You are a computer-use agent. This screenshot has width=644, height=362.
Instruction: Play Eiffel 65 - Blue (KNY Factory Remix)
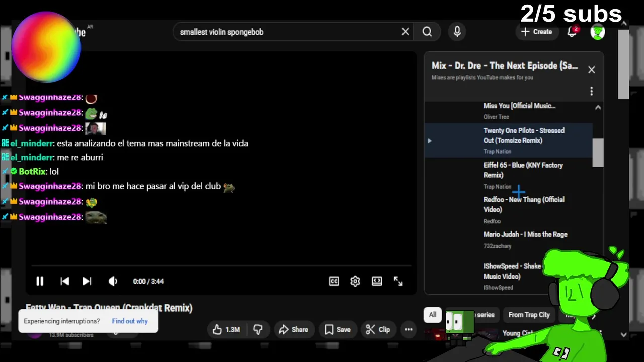pos(508,175)
